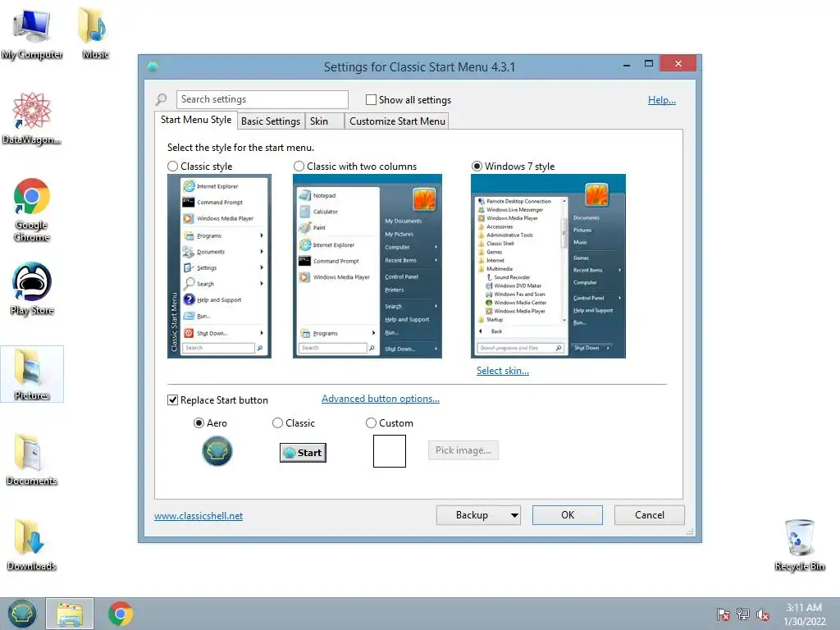
Task: Click the Windows 7 style menu preview
Action: pyautogui.click(x=548, y=267)
